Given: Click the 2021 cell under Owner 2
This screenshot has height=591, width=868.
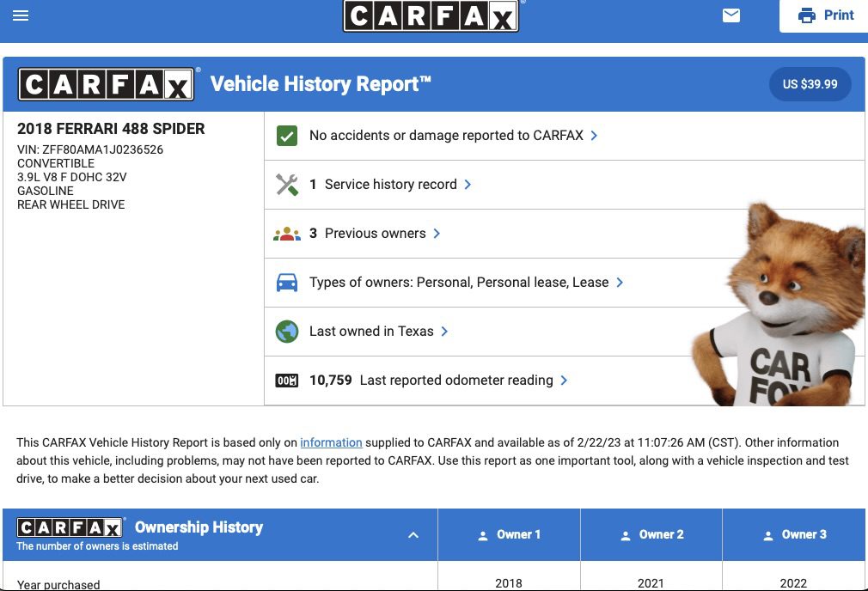Looking at the screenshot, I should click(651, 583).
